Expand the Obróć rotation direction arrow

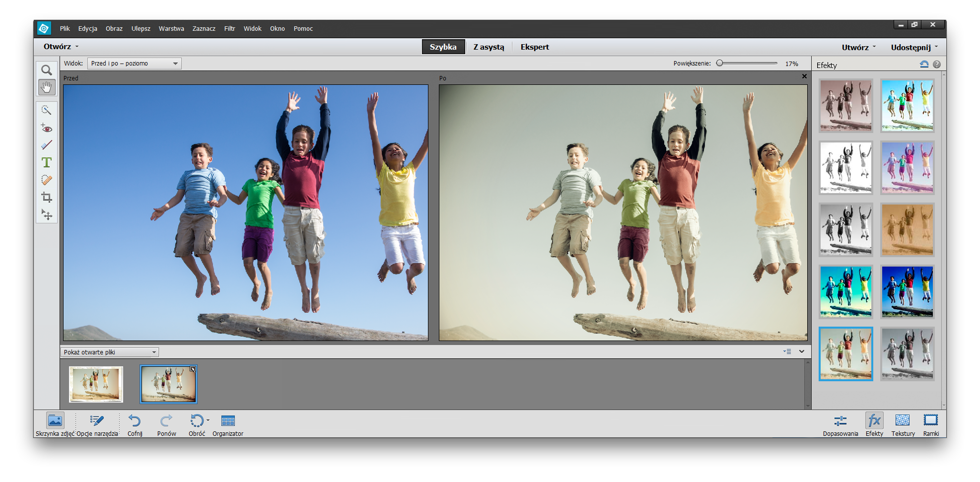coord(208,420)
